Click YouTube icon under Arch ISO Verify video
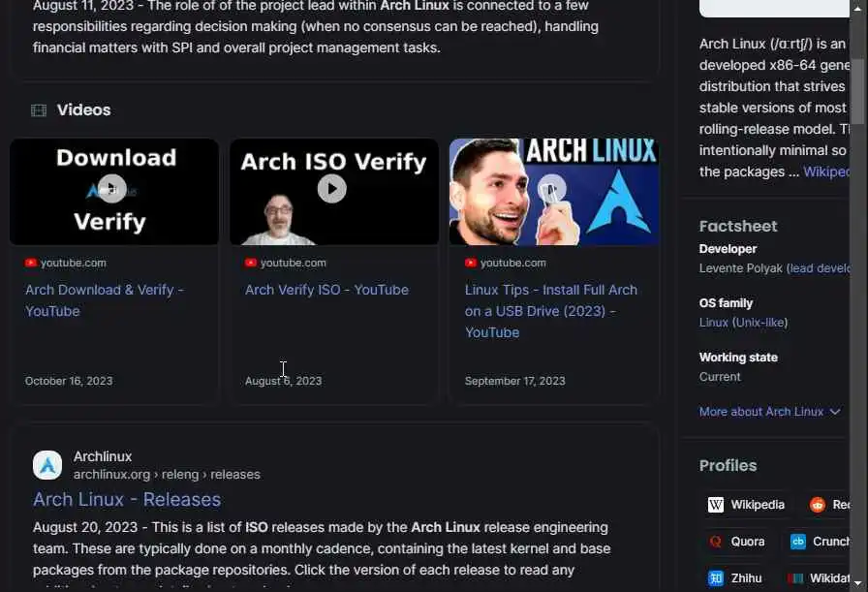The width and height of the screenshot is (868, 592). tap(251, 263)
